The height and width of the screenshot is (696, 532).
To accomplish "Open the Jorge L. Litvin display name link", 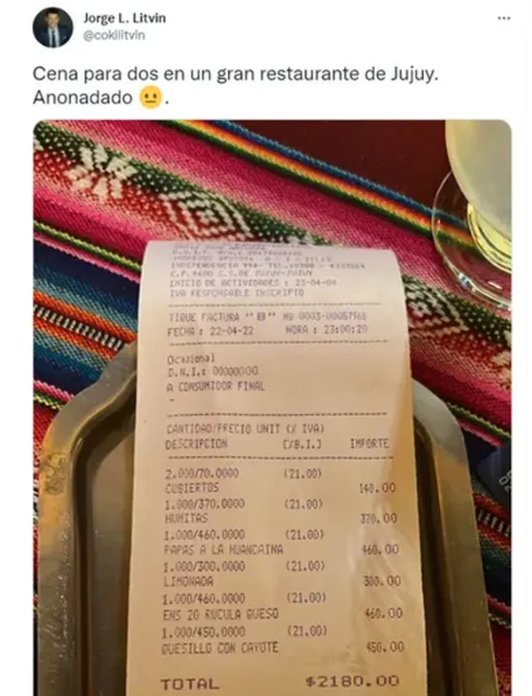I will (125, 18).
